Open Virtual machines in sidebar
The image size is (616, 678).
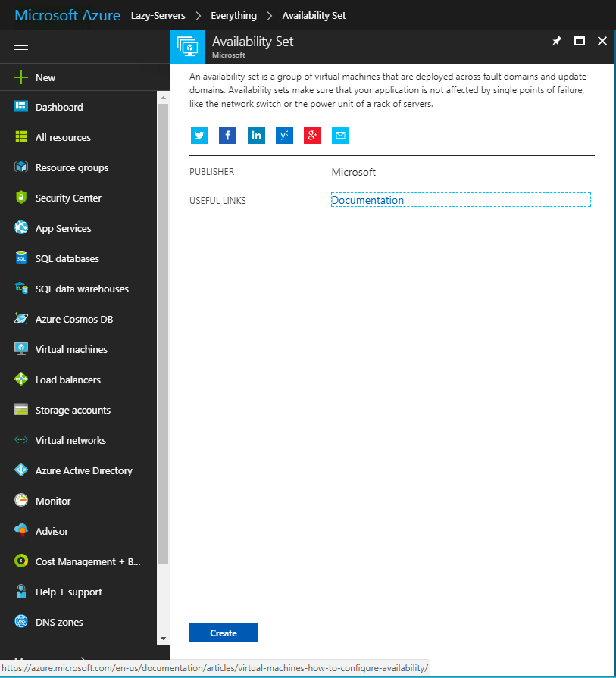pyautogui.click(x=71, y=349)
